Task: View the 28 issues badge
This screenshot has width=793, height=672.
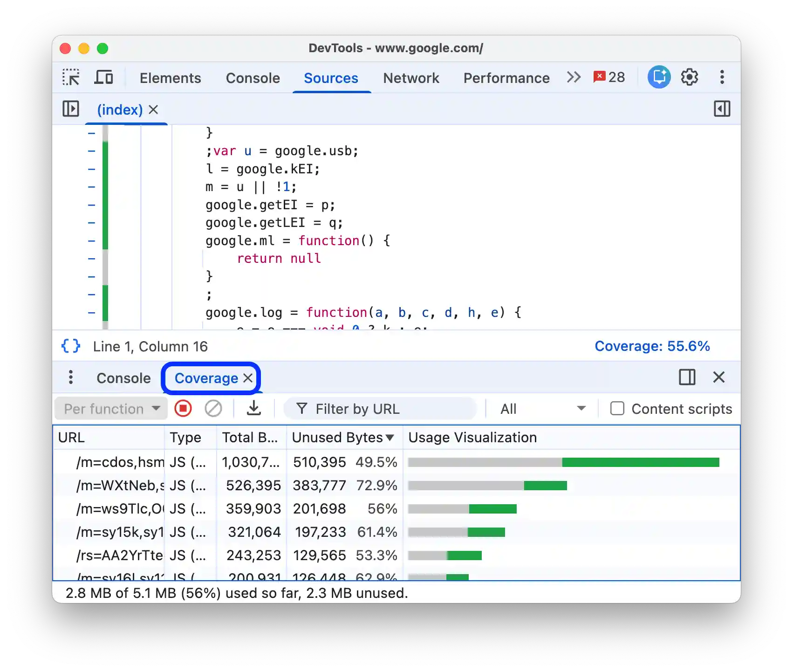Action: [x=609, y=77]
